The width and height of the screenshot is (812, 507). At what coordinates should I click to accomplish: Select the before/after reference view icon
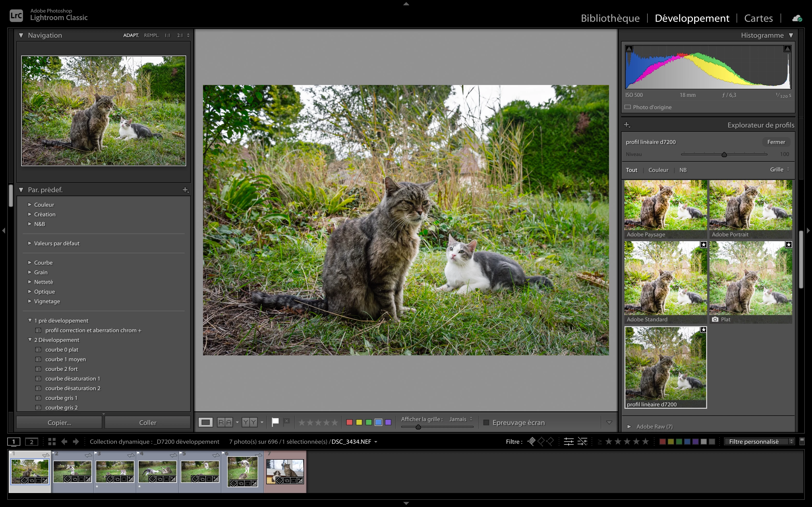point(225,422)
